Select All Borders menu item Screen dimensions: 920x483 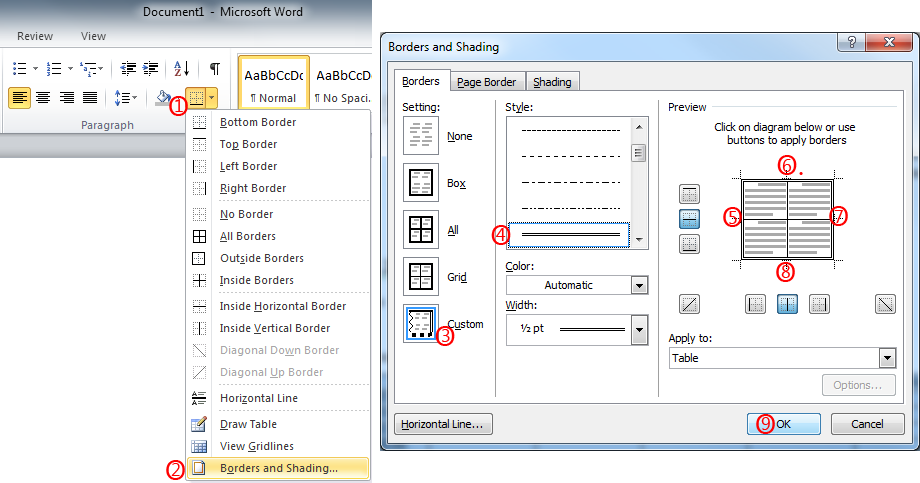point(279,236)
